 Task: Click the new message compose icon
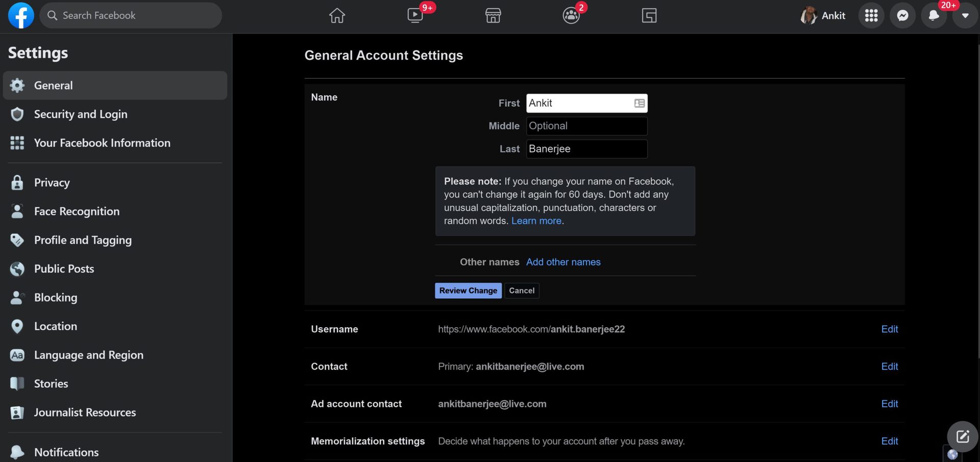[x=962, y=436]
